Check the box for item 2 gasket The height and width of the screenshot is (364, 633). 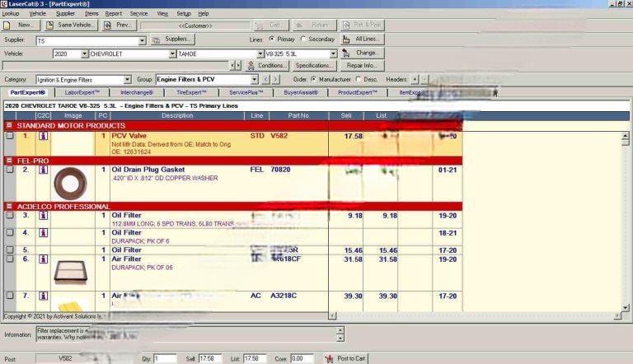click(x=10, y=170)
